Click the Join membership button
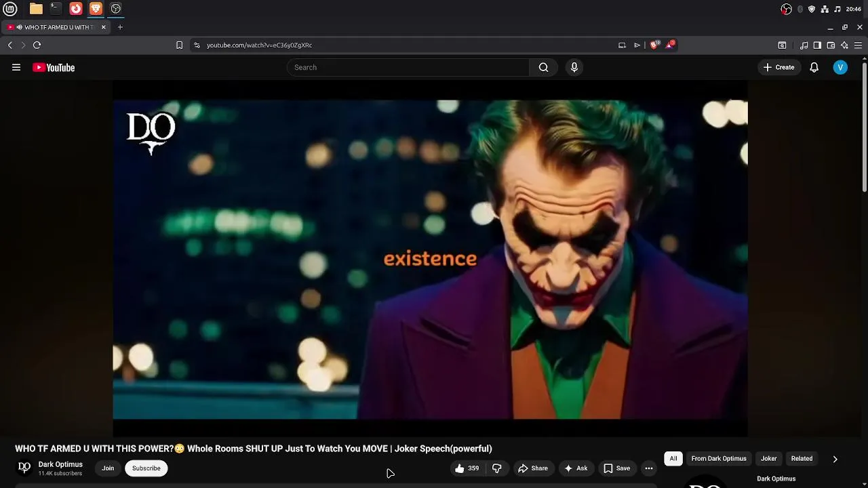Viewport: 868px width, 488px height. tap(108, 468)
